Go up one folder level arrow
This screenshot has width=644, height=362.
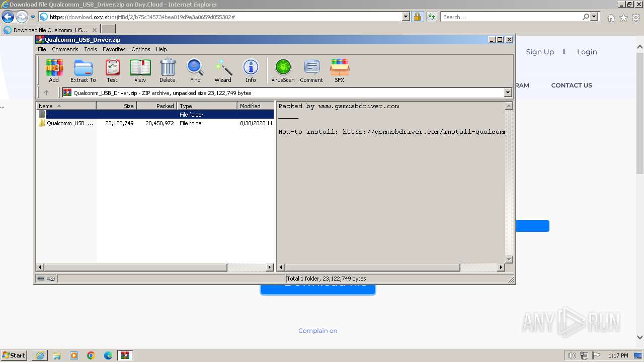tap(46, 93)
